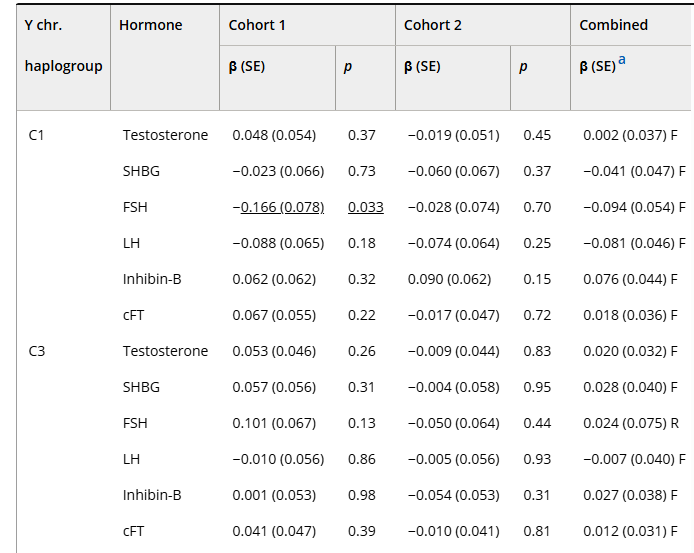The width and height of the screenshot is (694, 553).
Task: Click the underlined −0.166 (0.078) FSH value
Action: pos(278,207)
